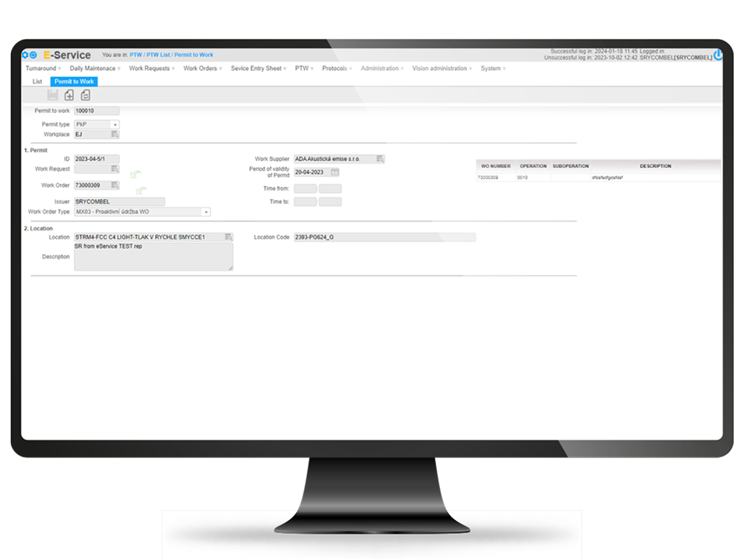Click into the Description text area
Screen dimensions: 745x560
pyautogui.click(x=153, y=257)
